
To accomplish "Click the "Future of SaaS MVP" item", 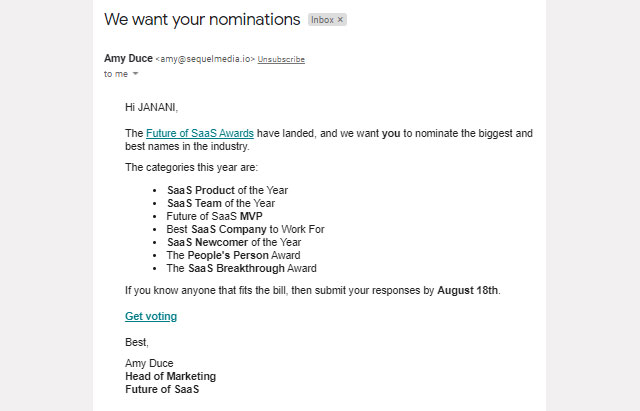I will (214, 216).
